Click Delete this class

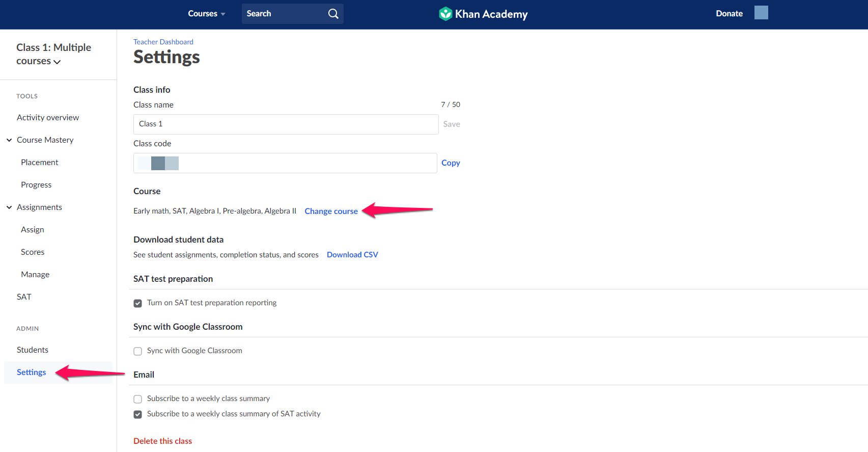click(162, 441)
